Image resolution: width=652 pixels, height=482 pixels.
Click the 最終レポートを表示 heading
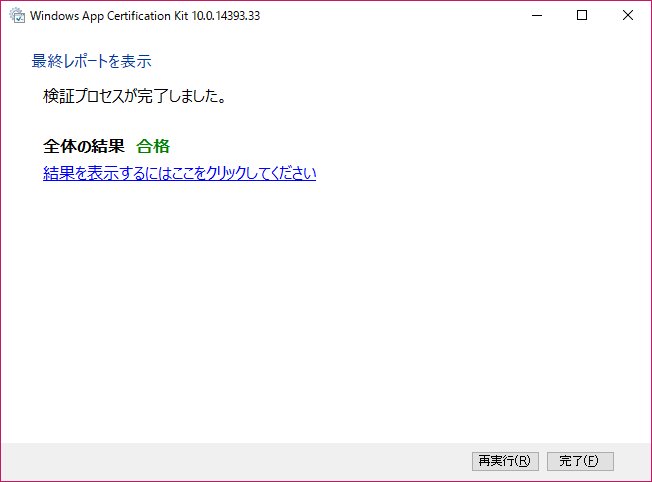(91, 61)
